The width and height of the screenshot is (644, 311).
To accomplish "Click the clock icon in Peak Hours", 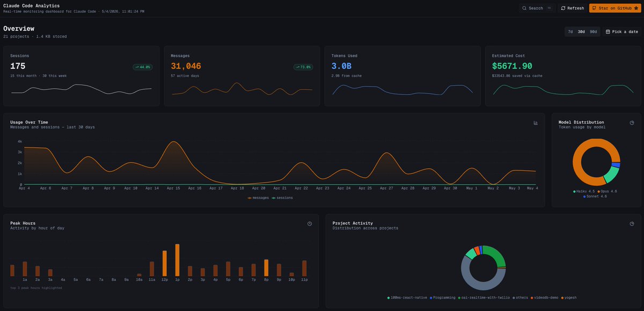I will pyautogui.click(x=310, y=223).
